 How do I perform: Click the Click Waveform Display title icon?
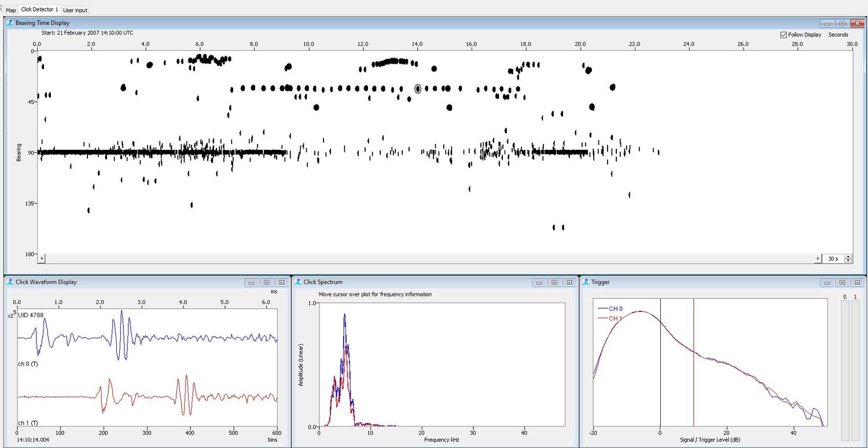[x=10, y=282]
